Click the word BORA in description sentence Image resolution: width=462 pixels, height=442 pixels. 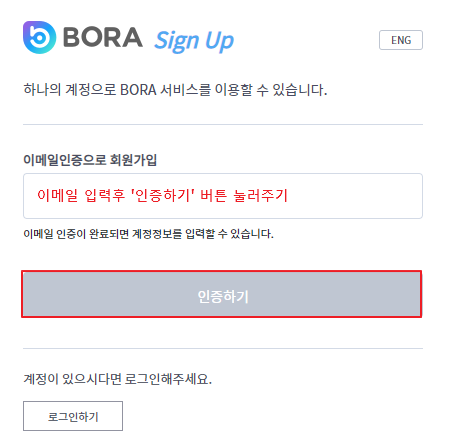138,90
